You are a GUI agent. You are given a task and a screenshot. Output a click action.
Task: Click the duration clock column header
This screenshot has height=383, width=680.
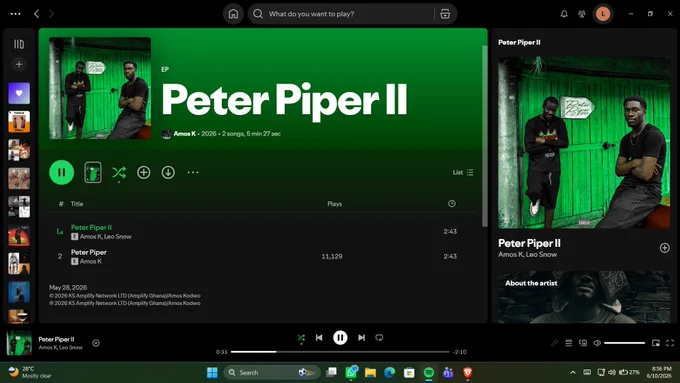(x=451, y=203)
